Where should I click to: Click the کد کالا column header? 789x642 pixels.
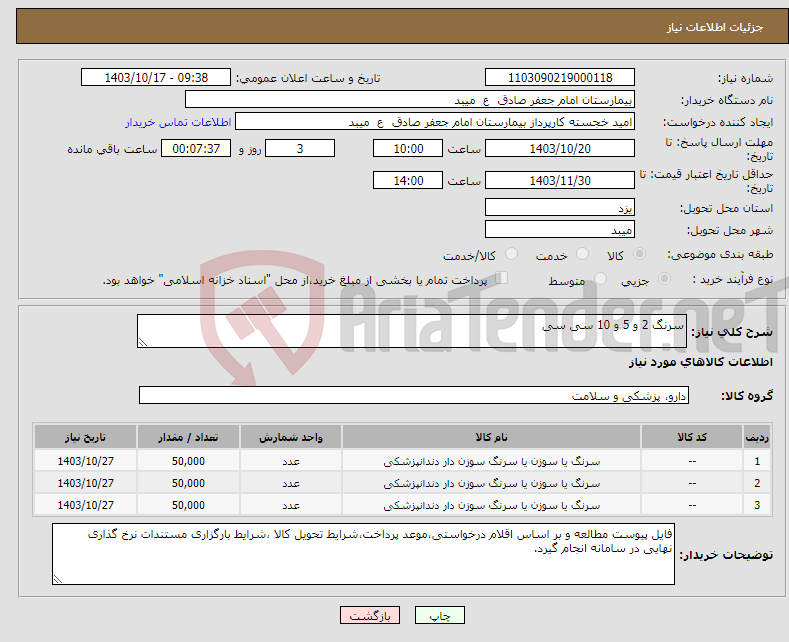click(692, 437)
